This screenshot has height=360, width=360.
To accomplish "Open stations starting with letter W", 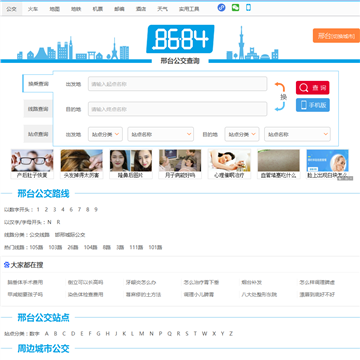I will 204,333.
